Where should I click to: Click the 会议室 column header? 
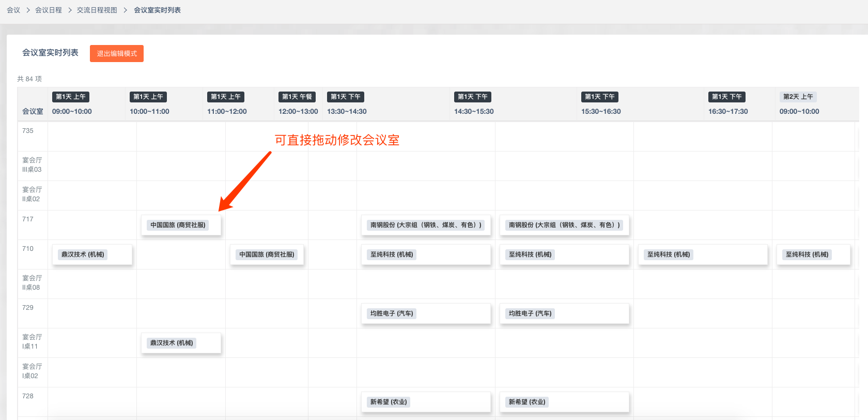[33, 111]
